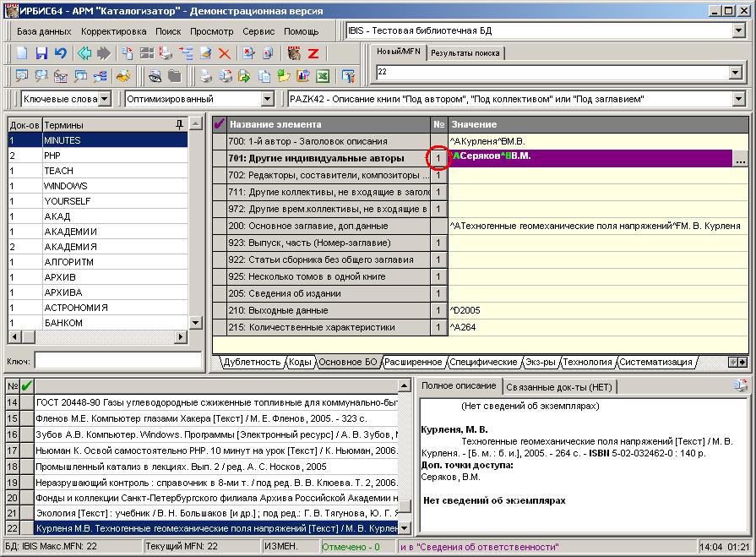Click the blue Undo arrow icon

(x=61, y=53)
